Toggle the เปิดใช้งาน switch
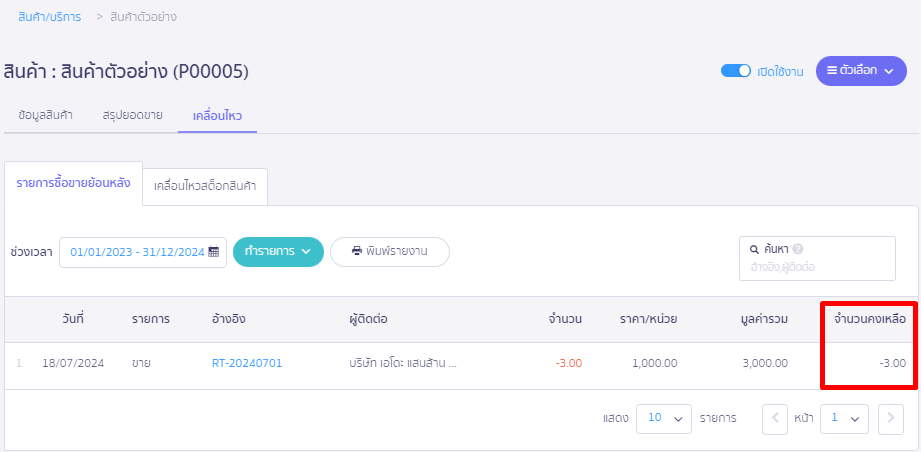Viewport: 921px width, 452px height. (x=736, y=71)
